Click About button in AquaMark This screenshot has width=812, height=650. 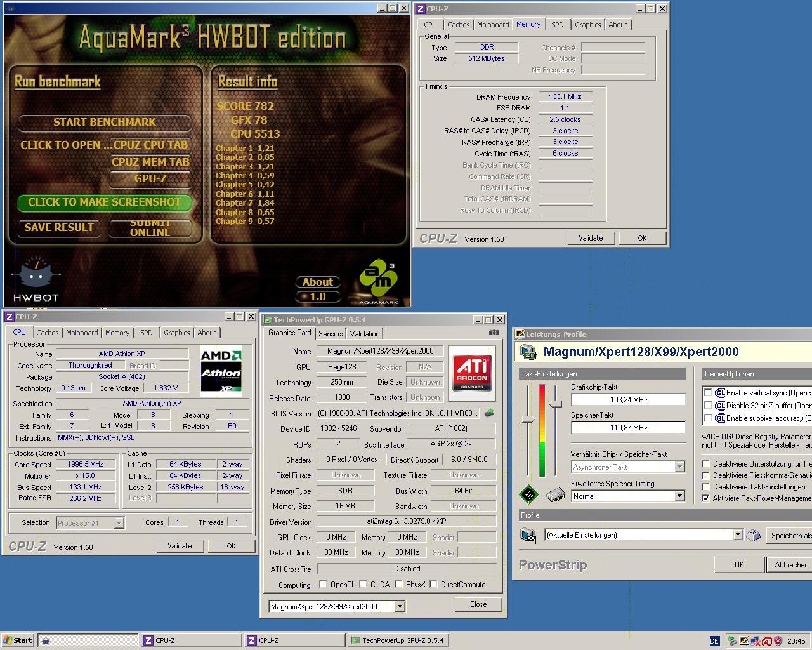[x=317, y=282]
